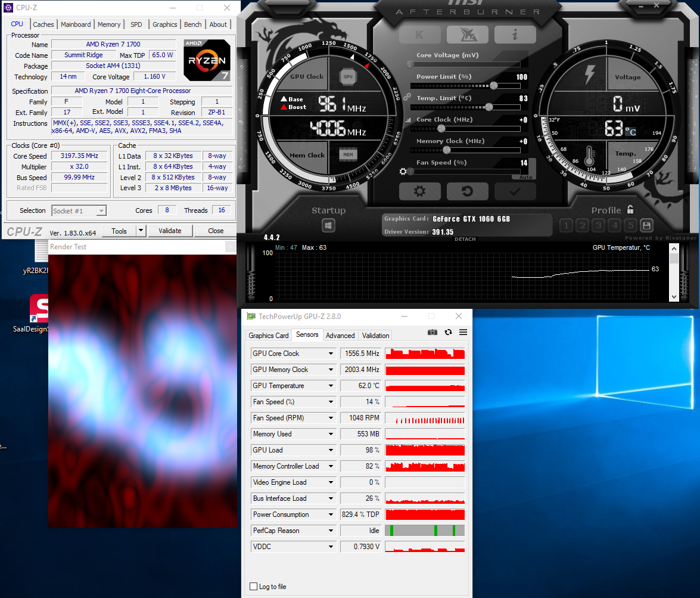Open the VDDC sensor dropdown

click(331, 547)
